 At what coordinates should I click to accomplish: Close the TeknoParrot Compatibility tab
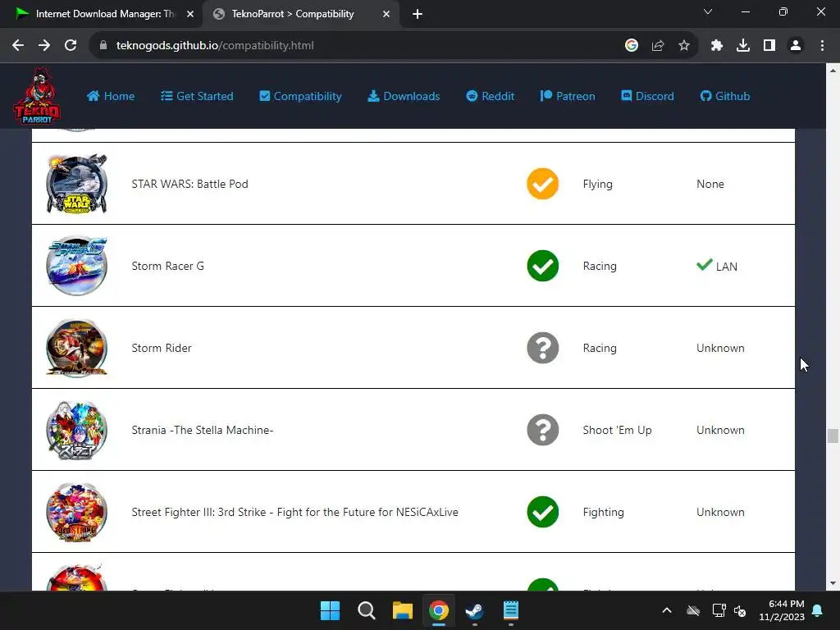tap(386, 14)
